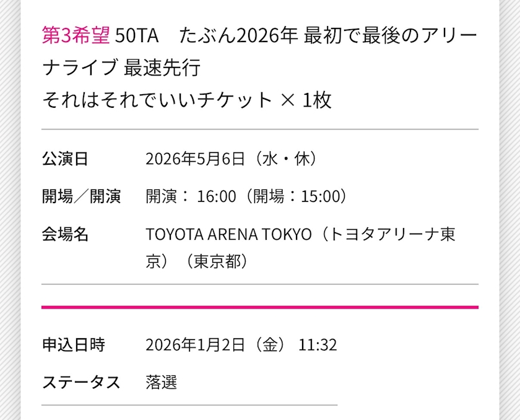Click the 開場：15:00 door time
Viewport: 520px width, 420px height.
[296, 196]
